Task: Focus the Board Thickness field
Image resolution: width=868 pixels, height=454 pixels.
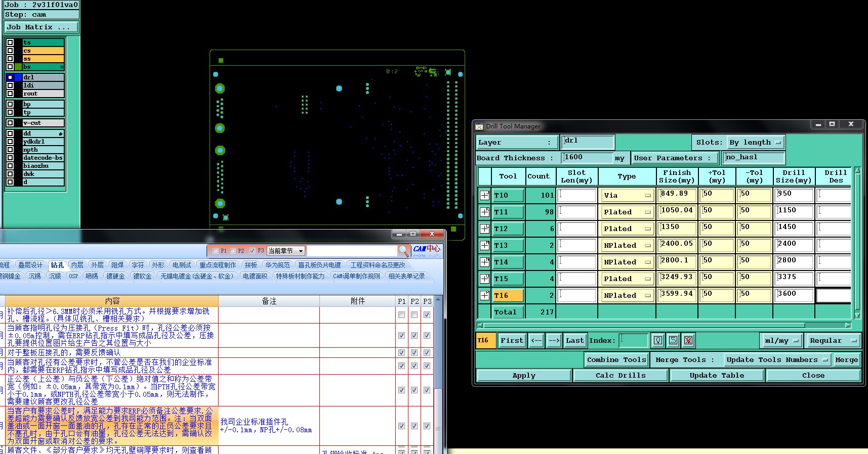Action: (x=587, y=158)
